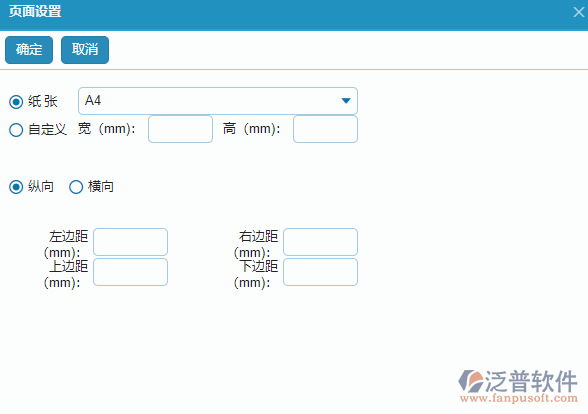
Task: Cancel with the 取消 button
Action: pos(85,50)
